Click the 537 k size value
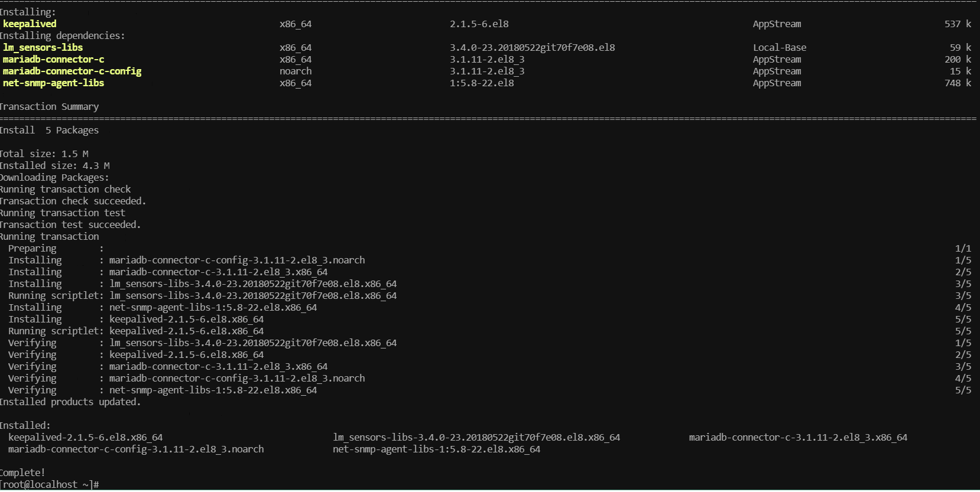 coord(958,24)
